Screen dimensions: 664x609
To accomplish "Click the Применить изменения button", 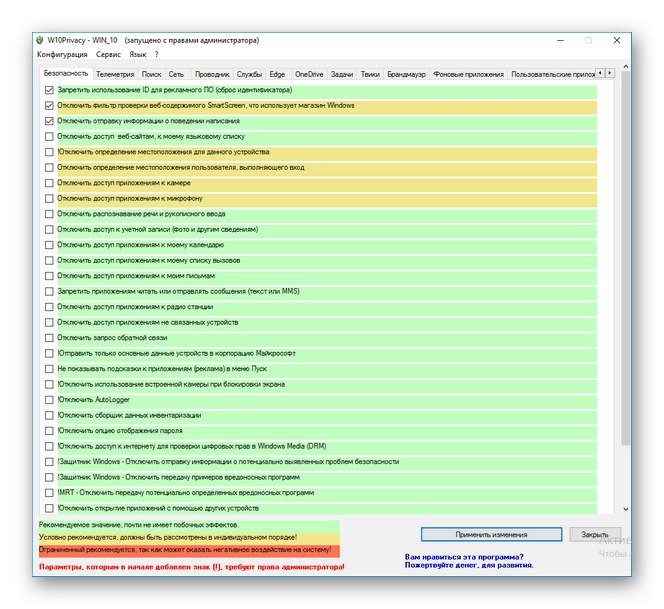I will (x=491, y=534).
